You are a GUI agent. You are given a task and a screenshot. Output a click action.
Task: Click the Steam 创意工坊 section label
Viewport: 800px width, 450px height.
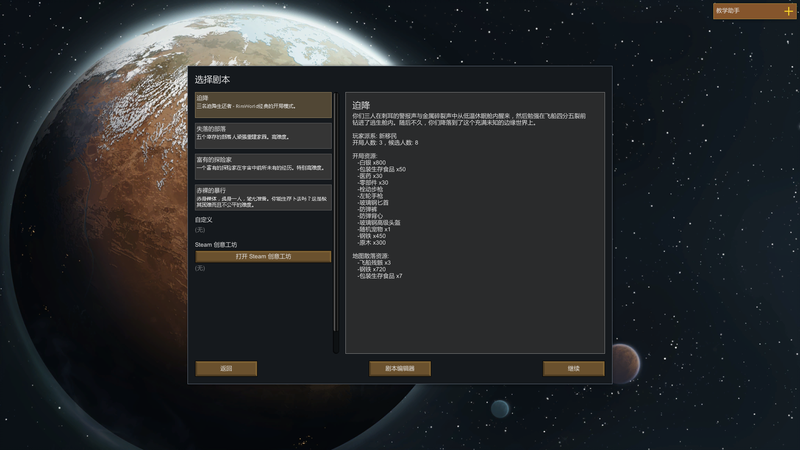(x=216, y=244)
